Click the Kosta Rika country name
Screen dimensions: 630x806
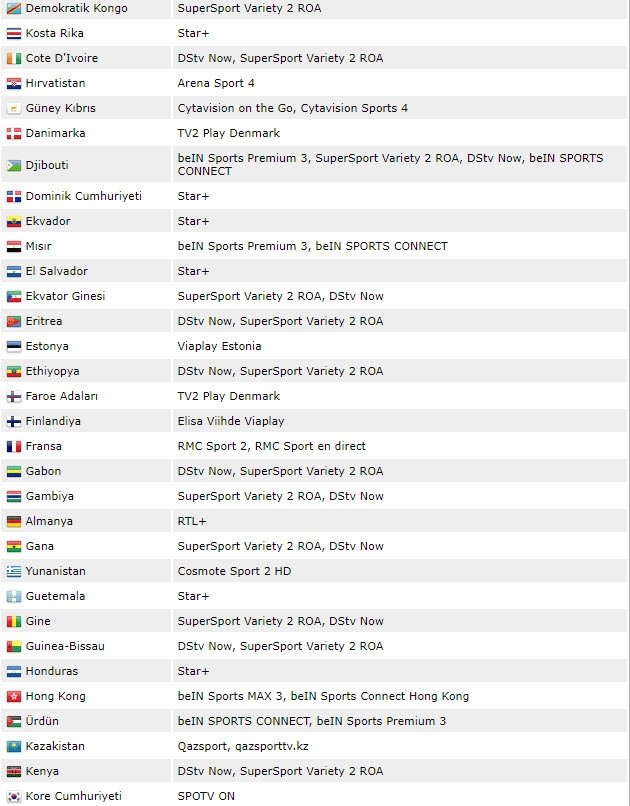click(54, 33)
